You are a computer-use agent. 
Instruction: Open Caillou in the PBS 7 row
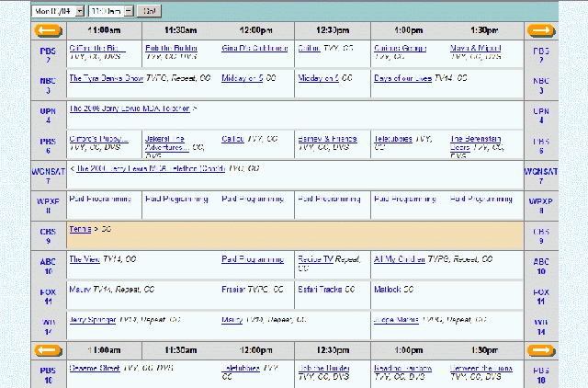(x=309, y=48)
